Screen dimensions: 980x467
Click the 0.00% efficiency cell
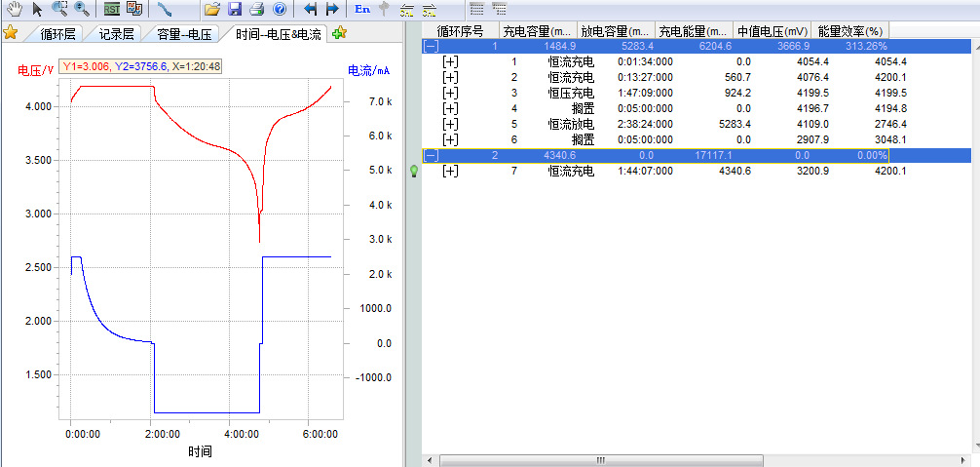871,155
